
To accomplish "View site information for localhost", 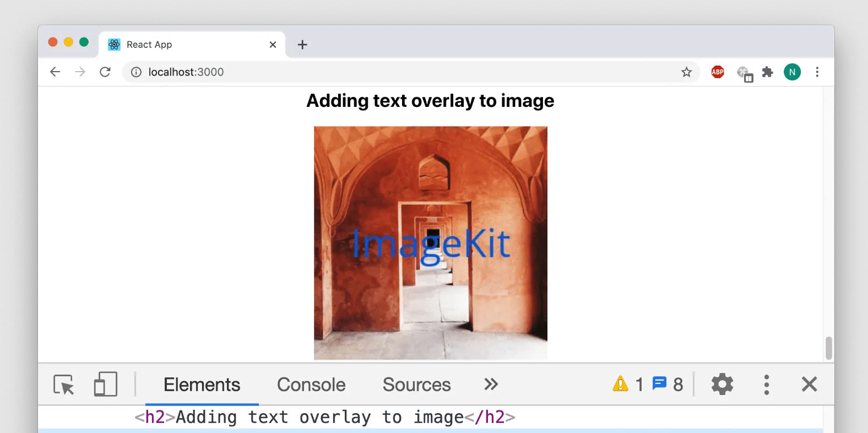I will pyautogui.click(x=136, y=72).
